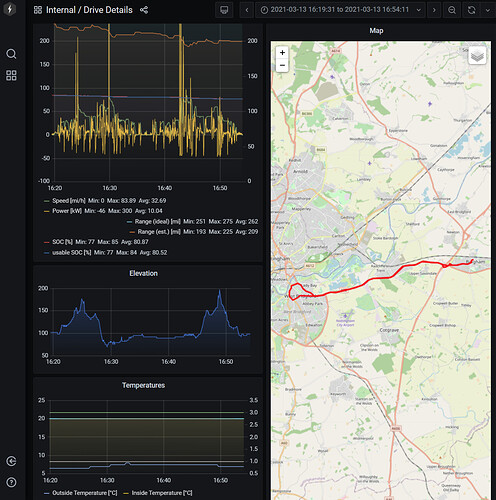Image resolution: width=496 pixels, height=500 pixels.
Task: Open the dashboards grid icon in sidebar
Action: coord(11,75)
